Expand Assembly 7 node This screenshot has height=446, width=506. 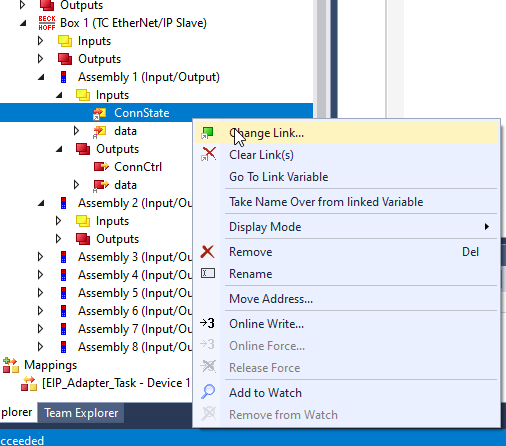point(41,329)
